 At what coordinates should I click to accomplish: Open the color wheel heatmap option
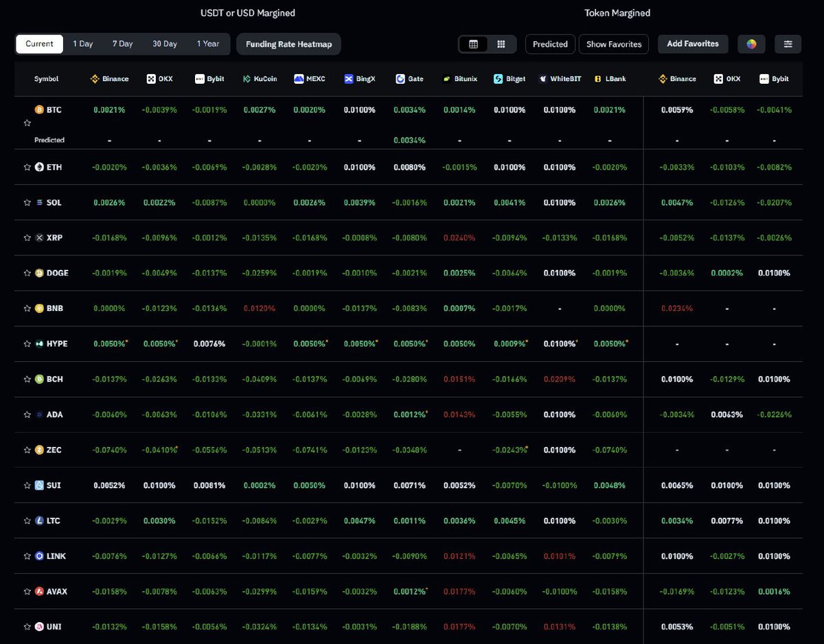pyautogui.click(x=751, y=43)
